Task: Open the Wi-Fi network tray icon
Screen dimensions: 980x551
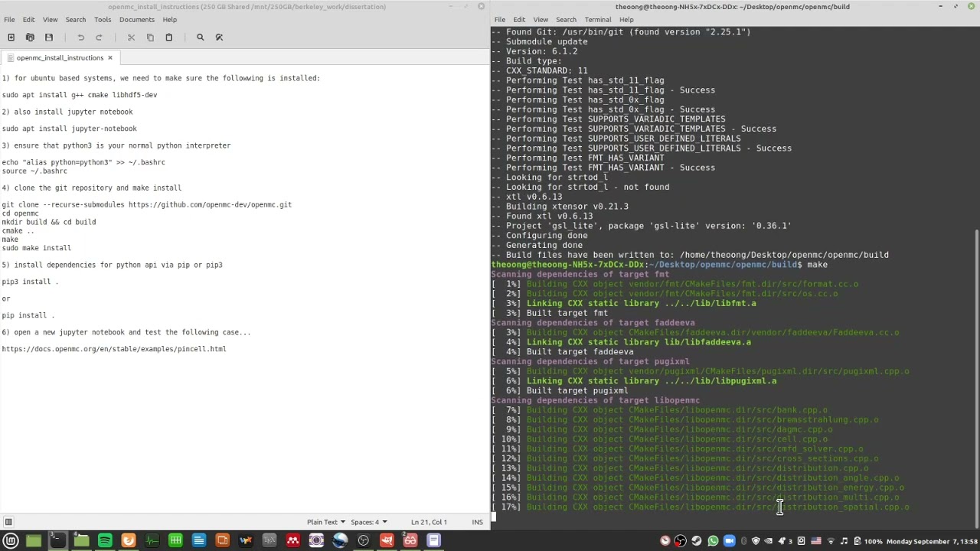Action: pyautogui.click(x=831, y=541)
